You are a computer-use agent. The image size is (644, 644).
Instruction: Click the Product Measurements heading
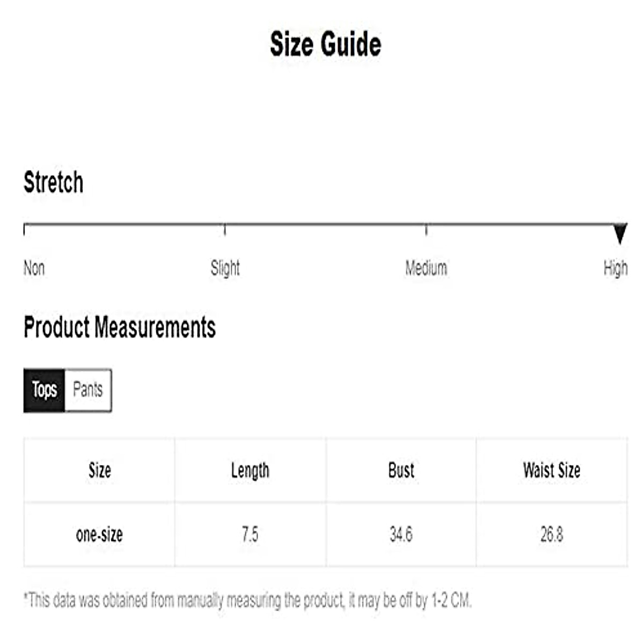pyautogui.click(x=120, y=327)
